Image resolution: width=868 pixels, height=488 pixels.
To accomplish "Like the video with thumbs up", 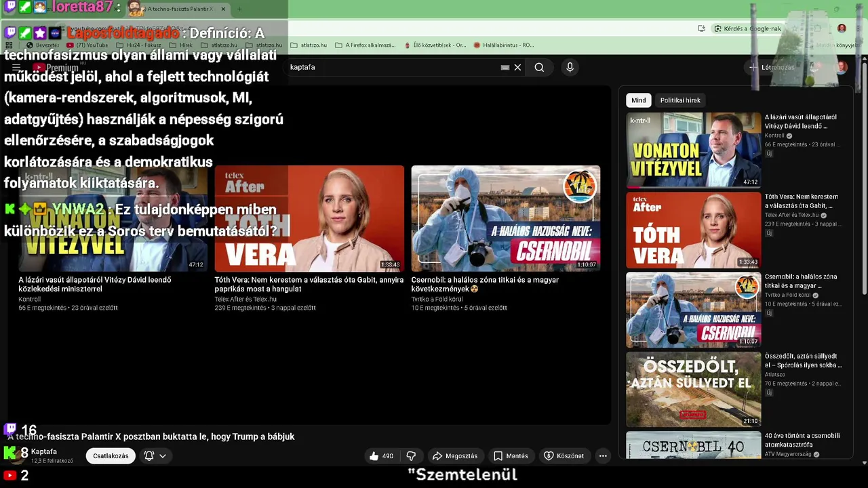I will (x=381, y=455).
